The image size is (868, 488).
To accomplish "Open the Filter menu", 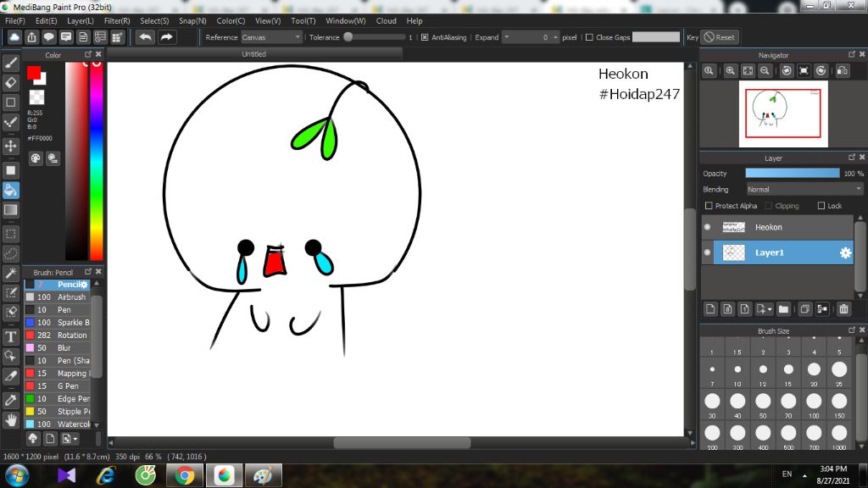I will coord(117,21).
